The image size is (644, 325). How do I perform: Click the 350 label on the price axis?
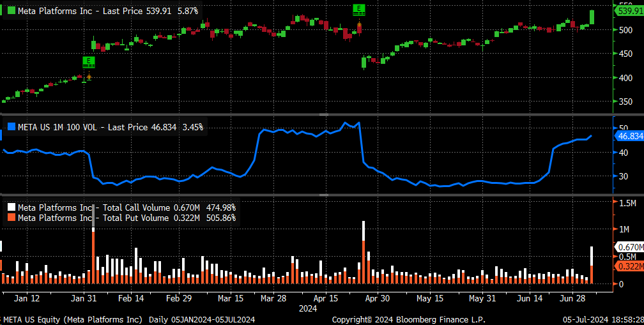click(x=626, y=102)
